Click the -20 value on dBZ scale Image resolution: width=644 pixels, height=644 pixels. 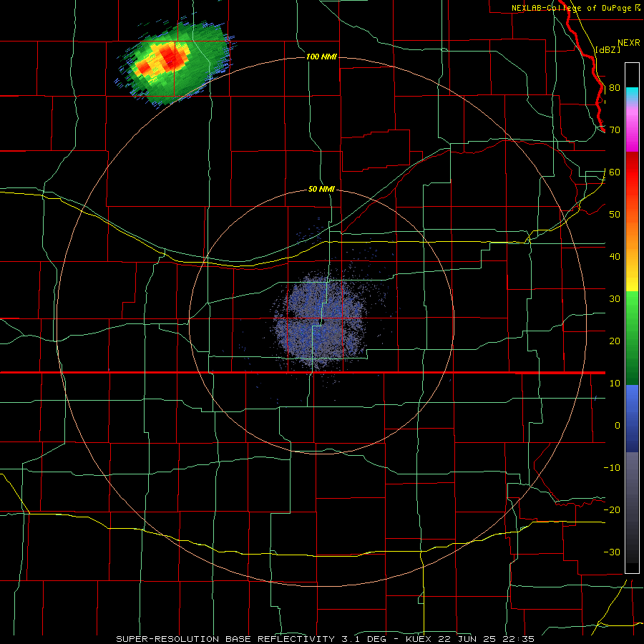[x=612, y=510]
